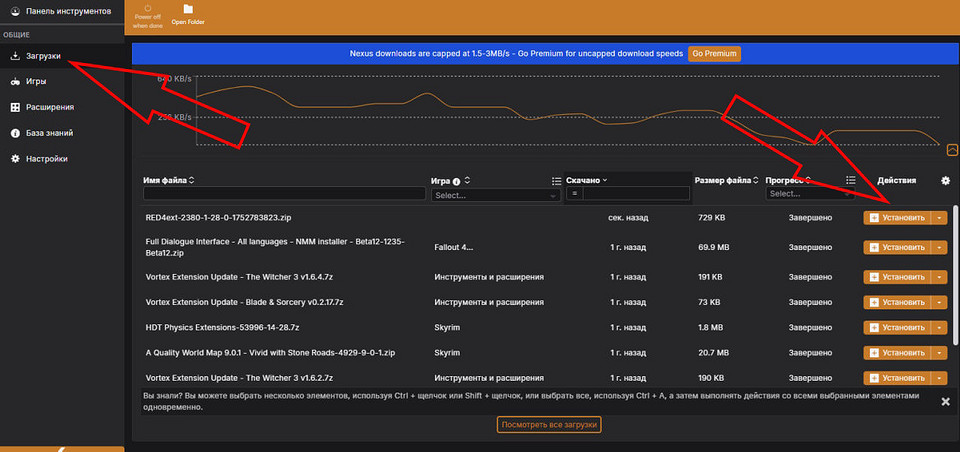Click the Имя файла filter text field
960x452 pixels.
pyautogui.click(x=283, y=195)
